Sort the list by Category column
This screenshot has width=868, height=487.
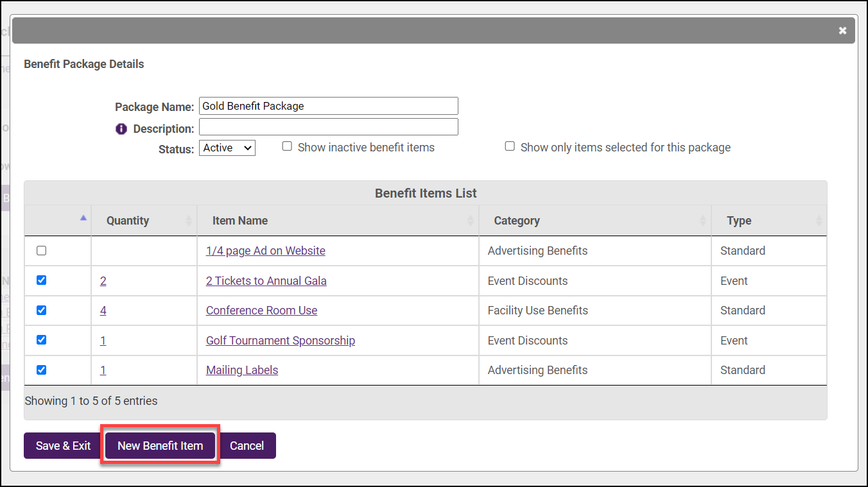517,221
